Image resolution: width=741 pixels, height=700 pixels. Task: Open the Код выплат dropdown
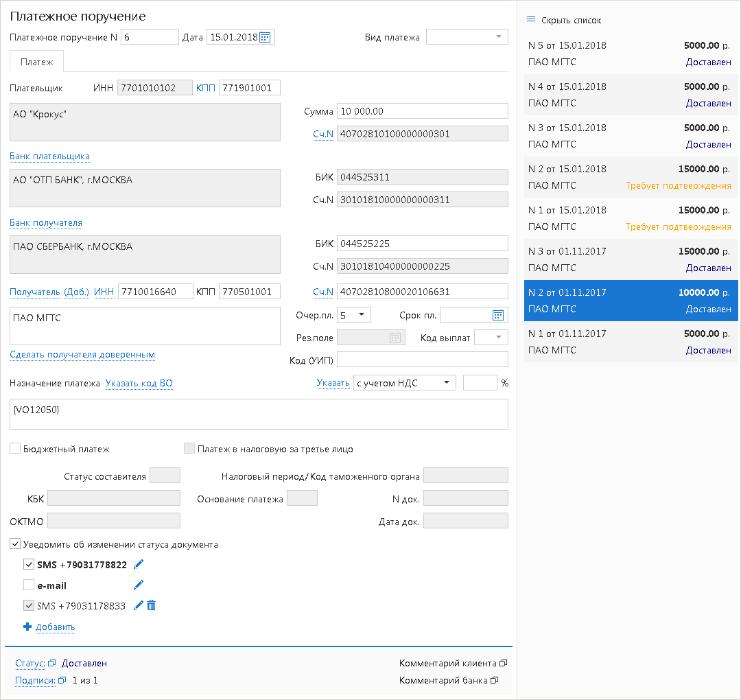[x=491, y=338]
